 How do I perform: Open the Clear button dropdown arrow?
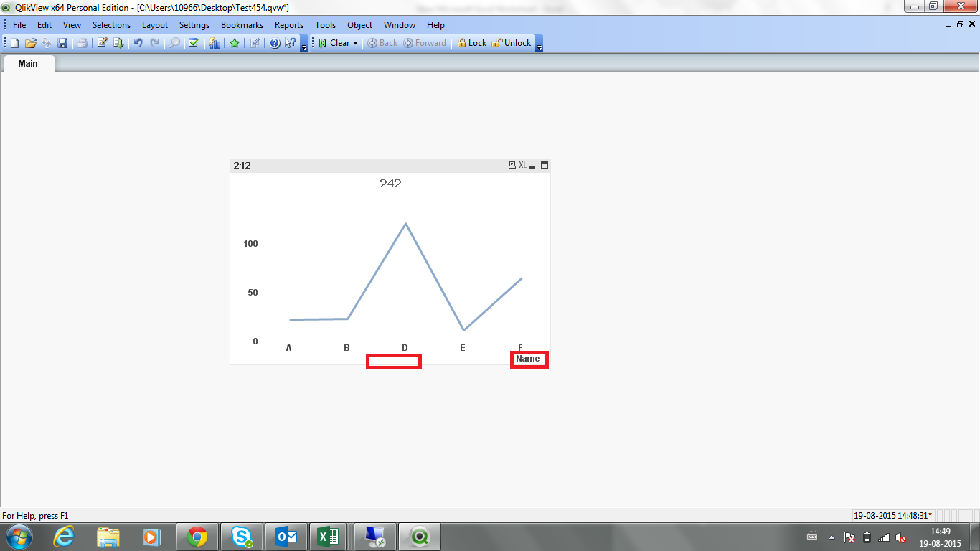pyautogui.click(x=355, y=43)
